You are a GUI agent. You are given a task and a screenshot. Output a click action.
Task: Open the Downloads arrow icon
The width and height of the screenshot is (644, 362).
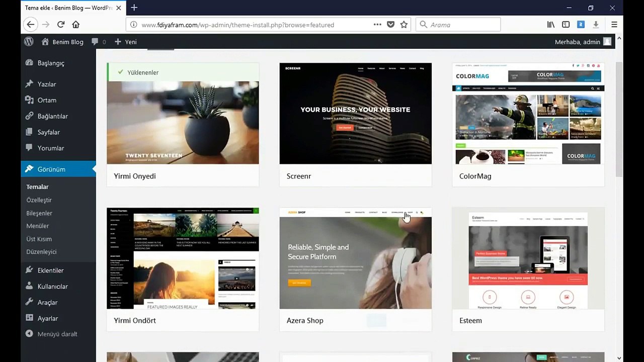click(596, 25)
